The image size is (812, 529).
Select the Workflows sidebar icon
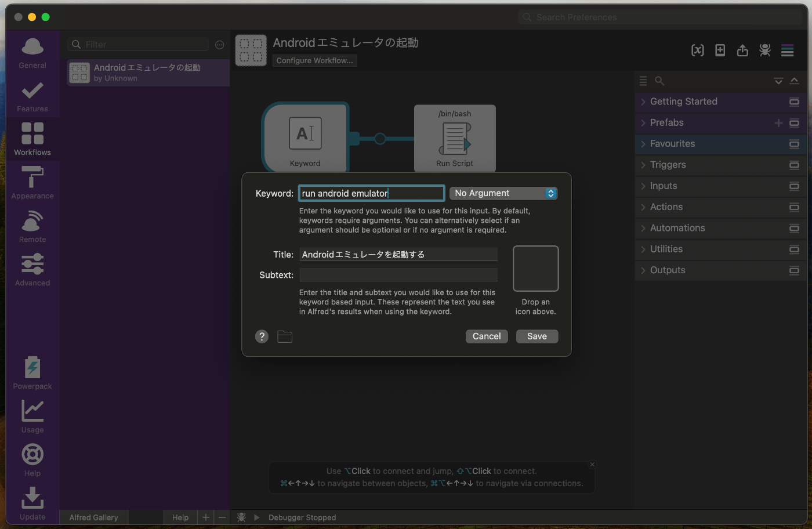32,140
